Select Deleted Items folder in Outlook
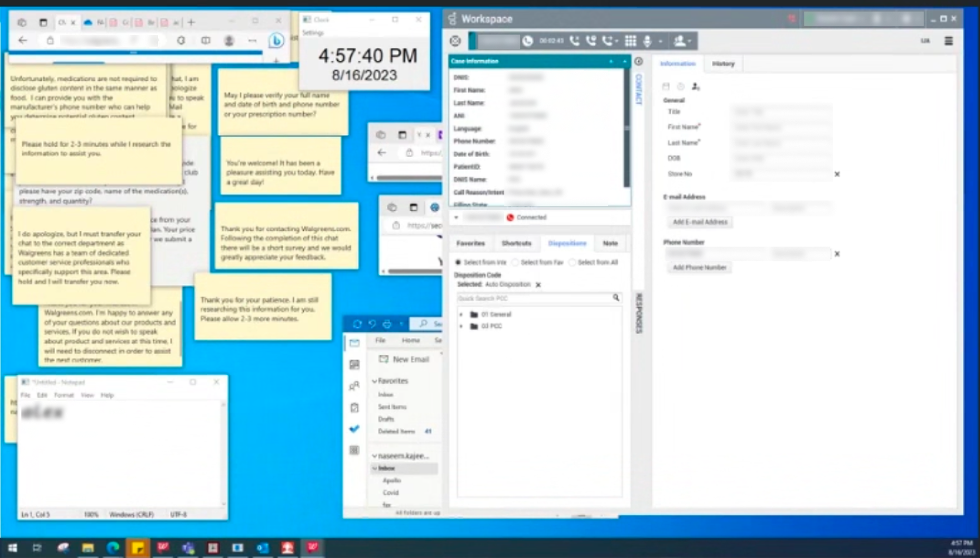980x558 pixels. click(397, 431)
